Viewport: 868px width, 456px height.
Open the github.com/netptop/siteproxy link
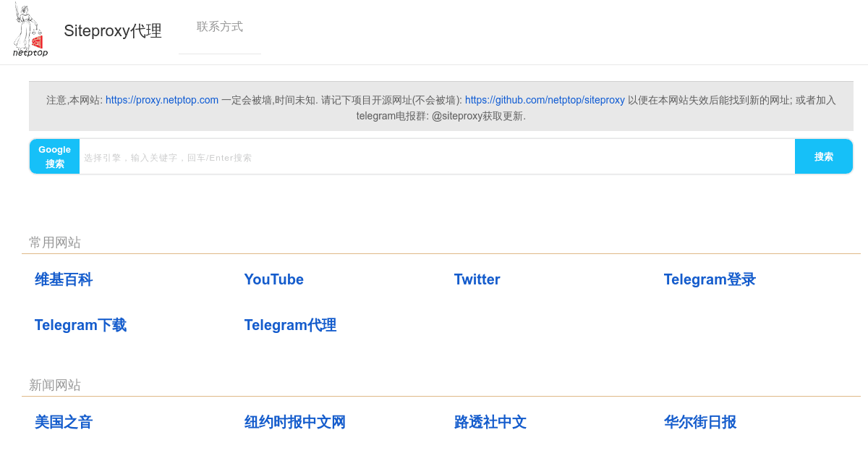coord(545,100)
